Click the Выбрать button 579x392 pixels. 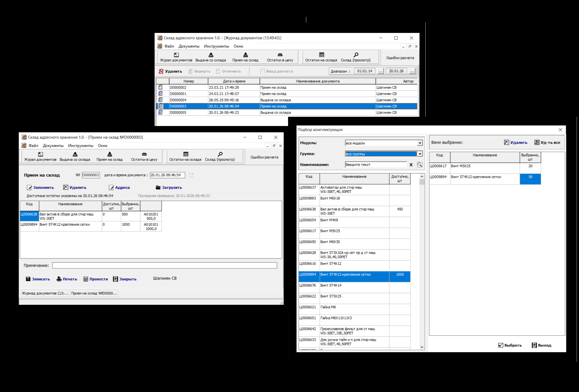[510, 345]
